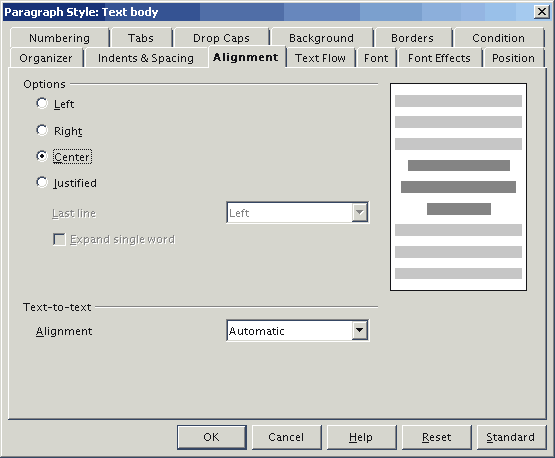This screenshot has height=458, width=555.
Task: Reset the dialog settings
Action: click(436, 437)
